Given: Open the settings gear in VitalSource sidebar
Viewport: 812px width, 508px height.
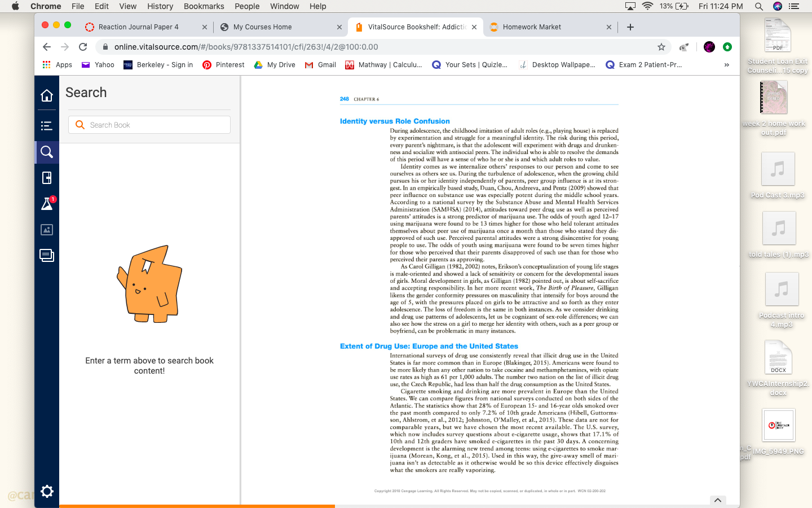Looking at the screenshot, I should [47, 491].
